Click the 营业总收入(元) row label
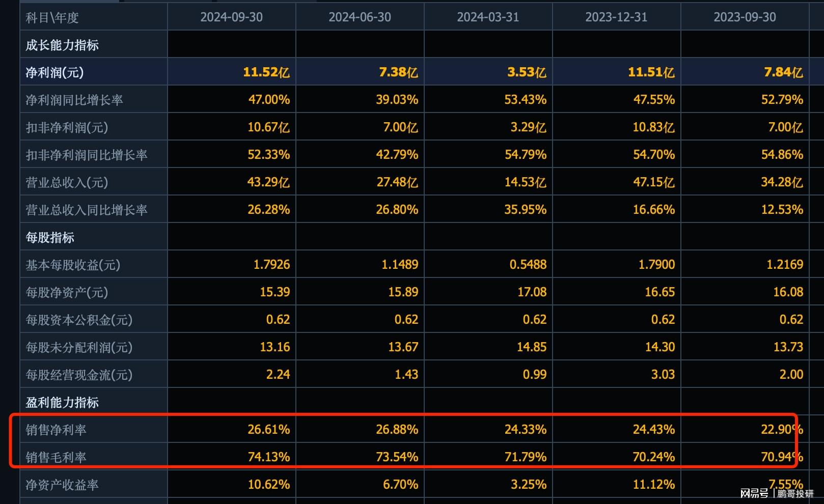824x504 pixels. click(x=67, y=182)
